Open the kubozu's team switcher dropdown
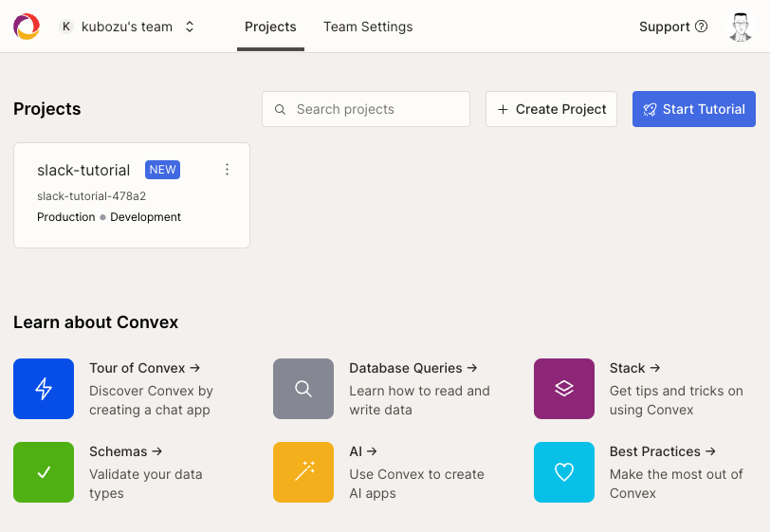Screen dimensions: 770x532 tap(127, 27)
